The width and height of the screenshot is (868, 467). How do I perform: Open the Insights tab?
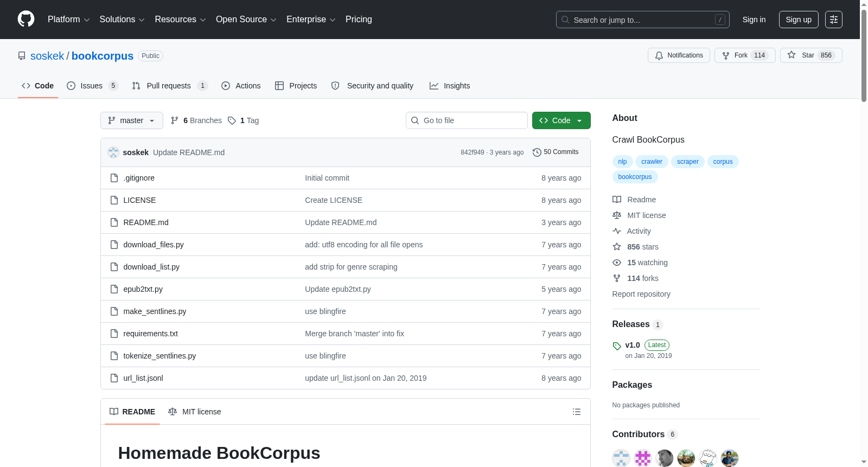[450, 86]
